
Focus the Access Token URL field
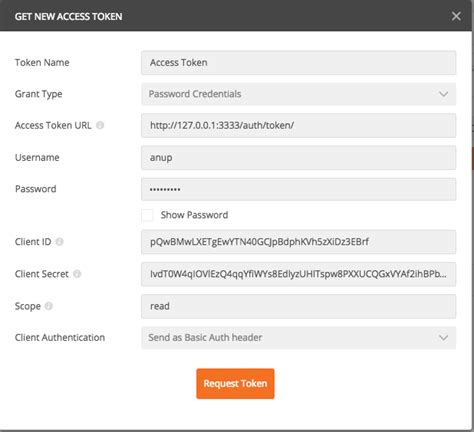298,126
